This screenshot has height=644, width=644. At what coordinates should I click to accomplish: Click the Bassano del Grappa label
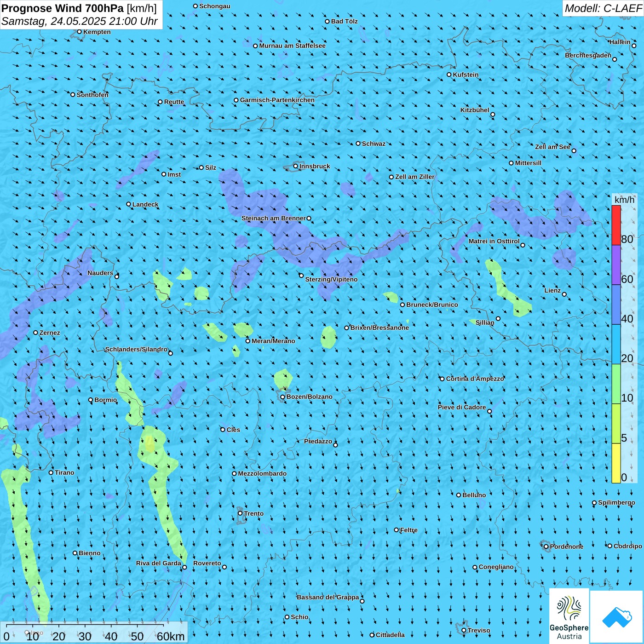click(x=328, y=597)
